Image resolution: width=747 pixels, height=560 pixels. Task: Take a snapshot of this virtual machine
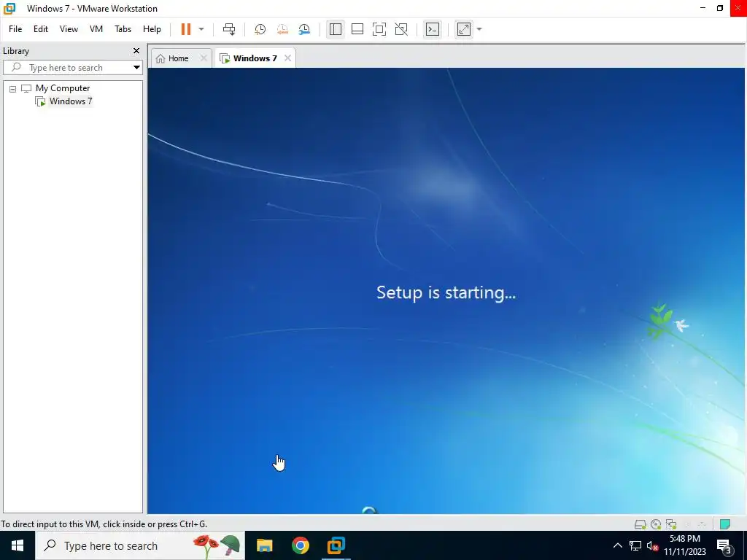[x=260, y=29]
